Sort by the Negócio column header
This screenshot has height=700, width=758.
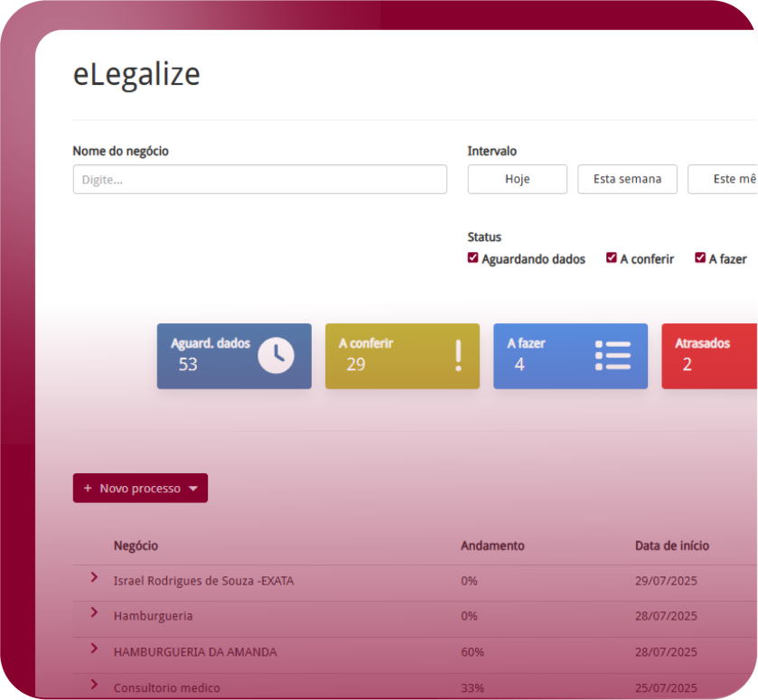coord(136,546)
